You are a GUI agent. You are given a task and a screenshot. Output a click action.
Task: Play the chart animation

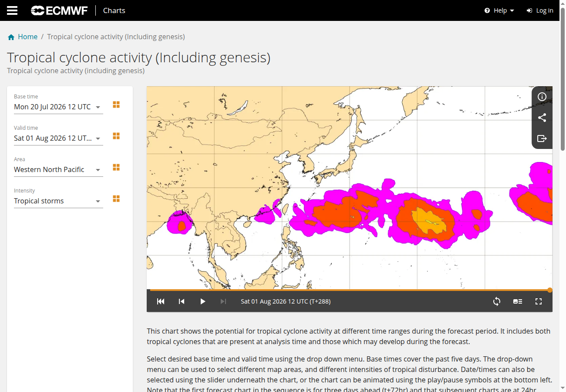(x=202, y=301)
